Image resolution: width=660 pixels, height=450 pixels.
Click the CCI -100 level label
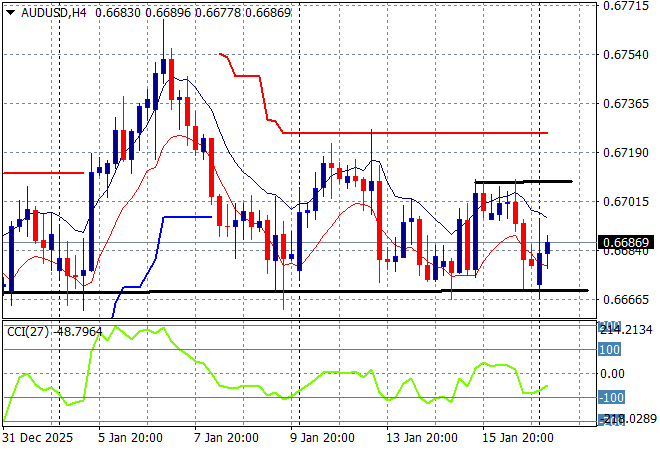610,397
